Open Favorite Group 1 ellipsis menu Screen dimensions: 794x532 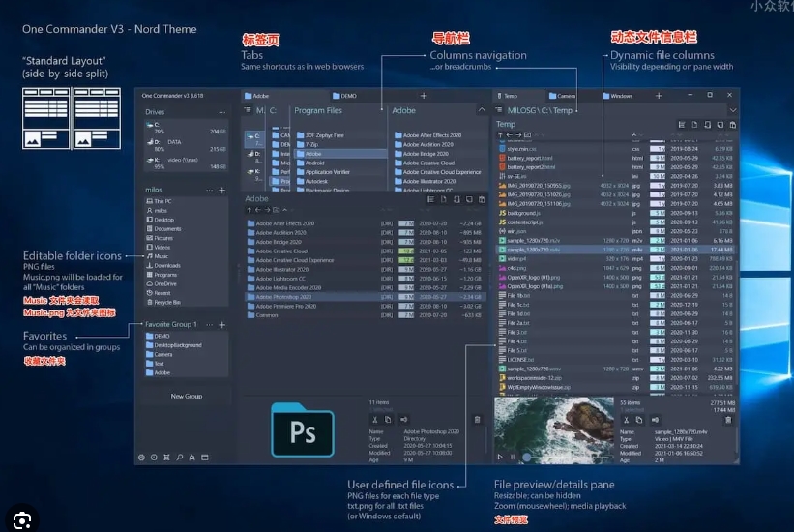point(209,325)
